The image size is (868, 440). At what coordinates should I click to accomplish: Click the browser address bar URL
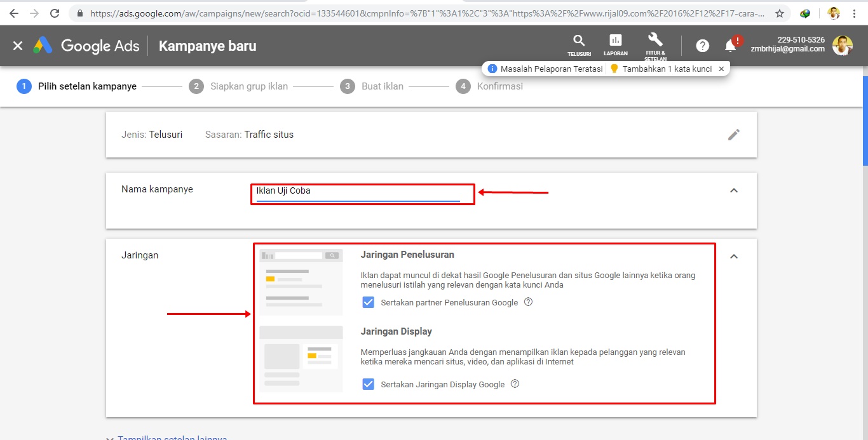pos(427,13)
